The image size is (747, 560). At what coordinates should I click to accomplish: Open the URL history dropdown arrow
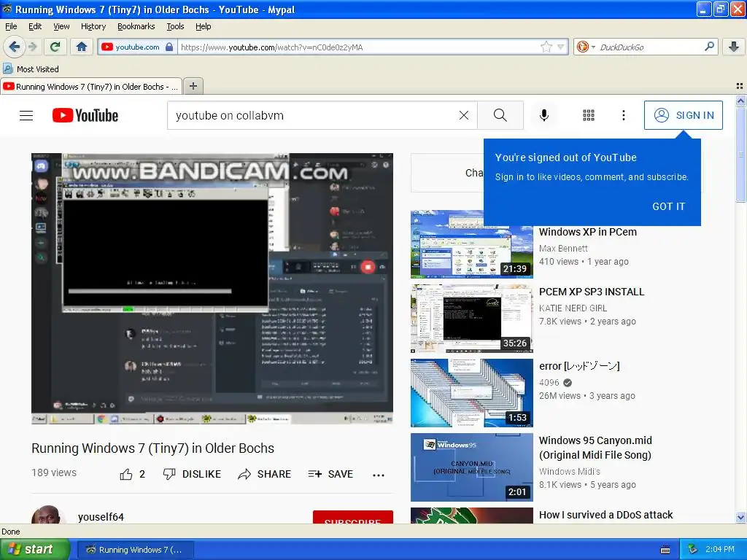point(561,47)
